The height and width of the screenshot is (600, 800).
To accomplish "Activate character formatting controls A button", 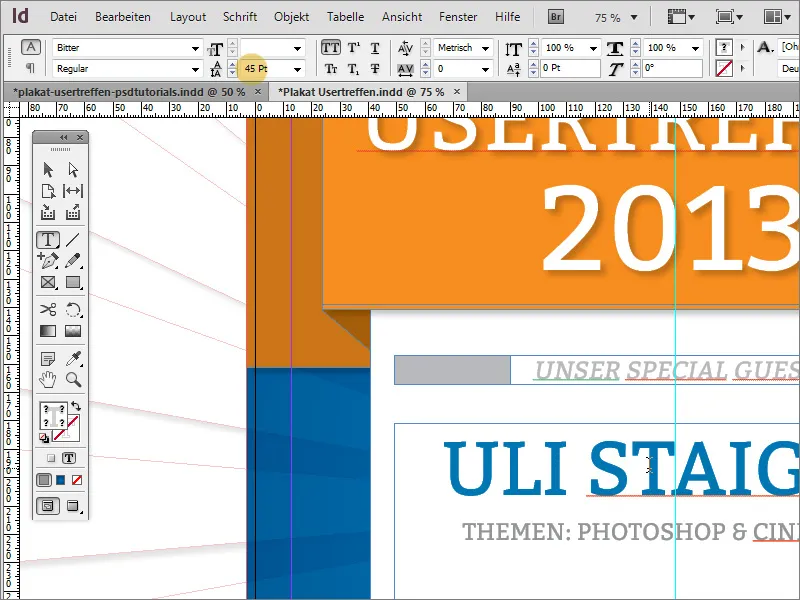I will 31,47.
